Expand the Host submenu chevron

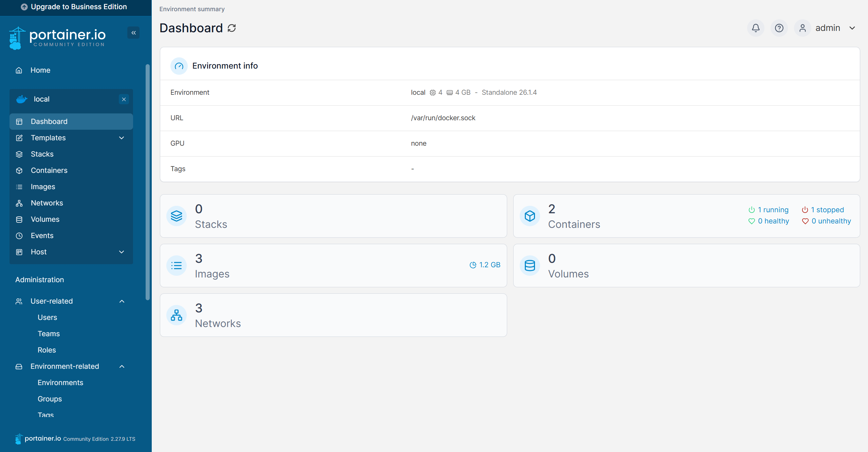(122, 252)
